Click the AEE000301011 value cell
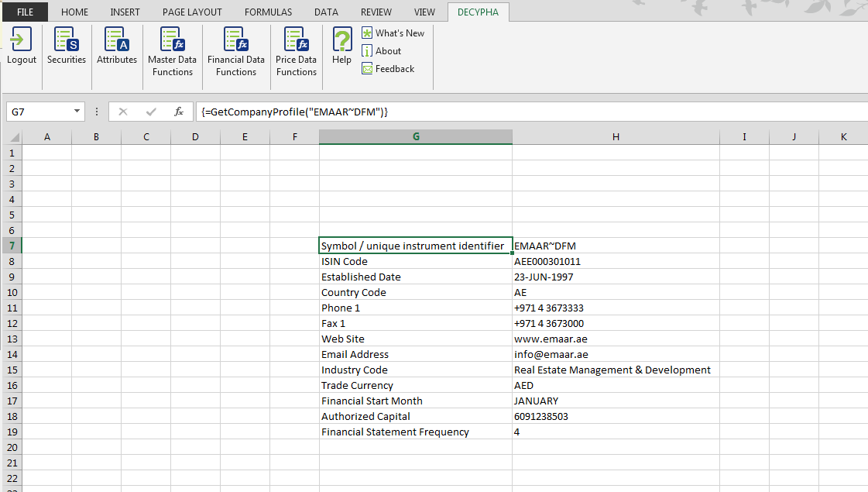The height and width of the screenshot is (492, 868). 616,262
